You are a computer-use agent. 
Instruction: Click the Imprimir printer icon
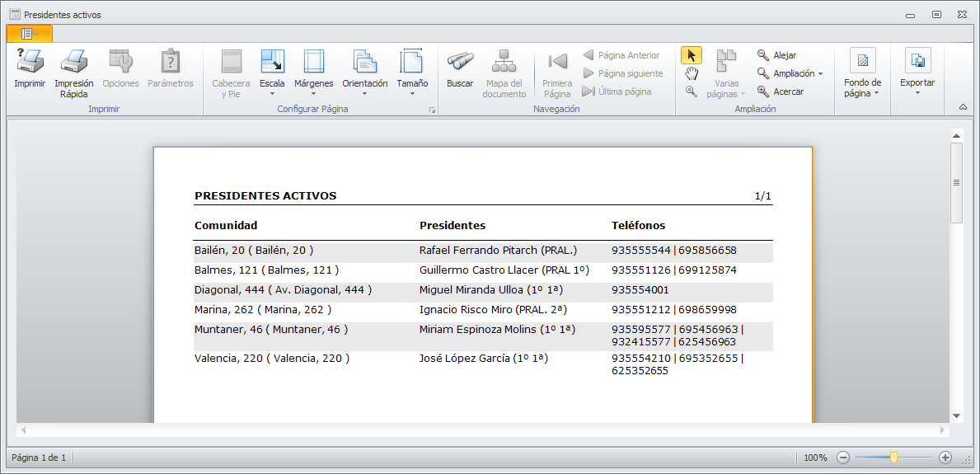coord(30,62)
